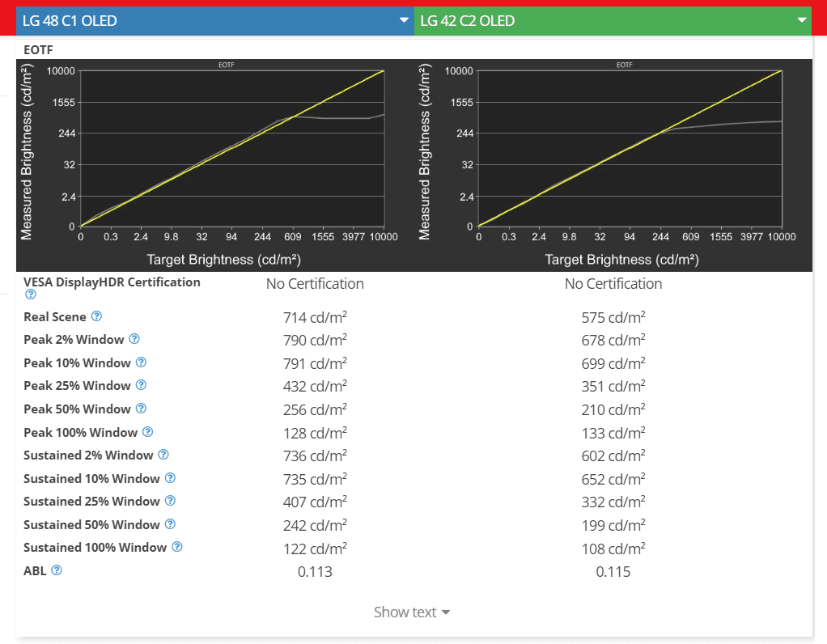
Task: Click the 133 cd/m² value
Action: pyautogui.click(x=613, y=433)
